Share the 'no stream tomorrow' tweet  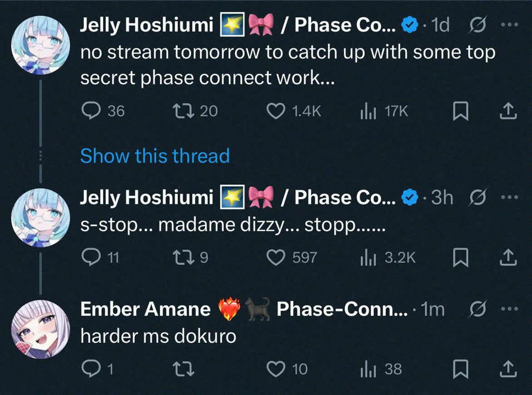pos(508,111)
